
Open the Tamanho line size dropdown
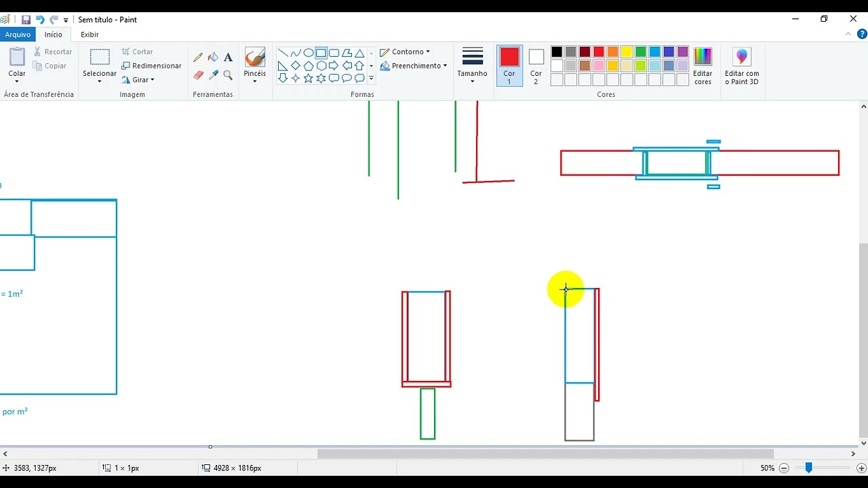(472, 66)
